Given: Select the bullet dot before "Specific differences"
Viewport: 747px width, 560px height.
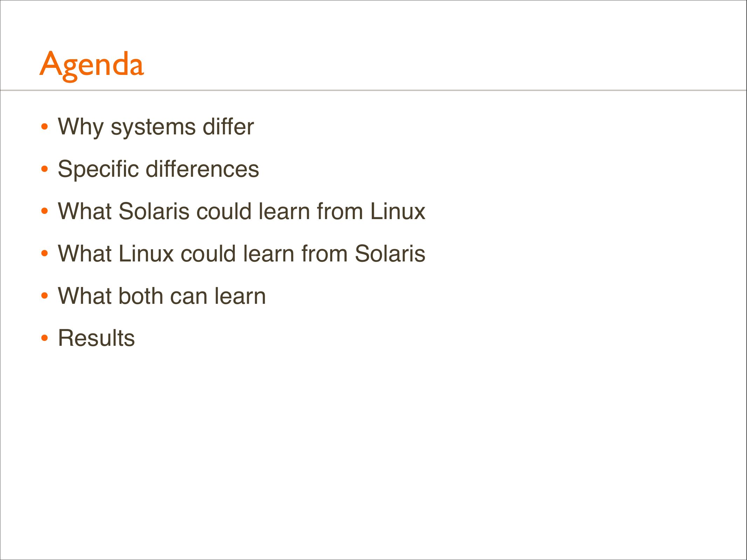Looking at the screenshot, I should pos(44,169).
